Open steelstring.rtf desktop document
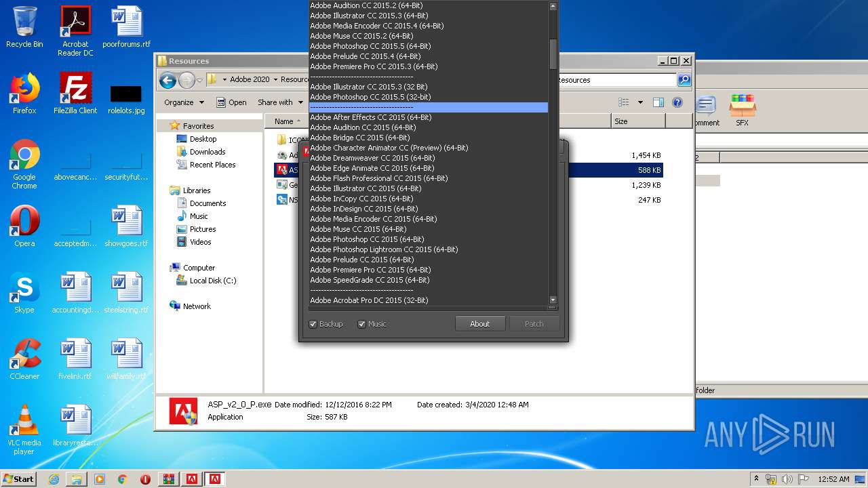This screenshot has height=488, width=868. (x=127, y=293)
